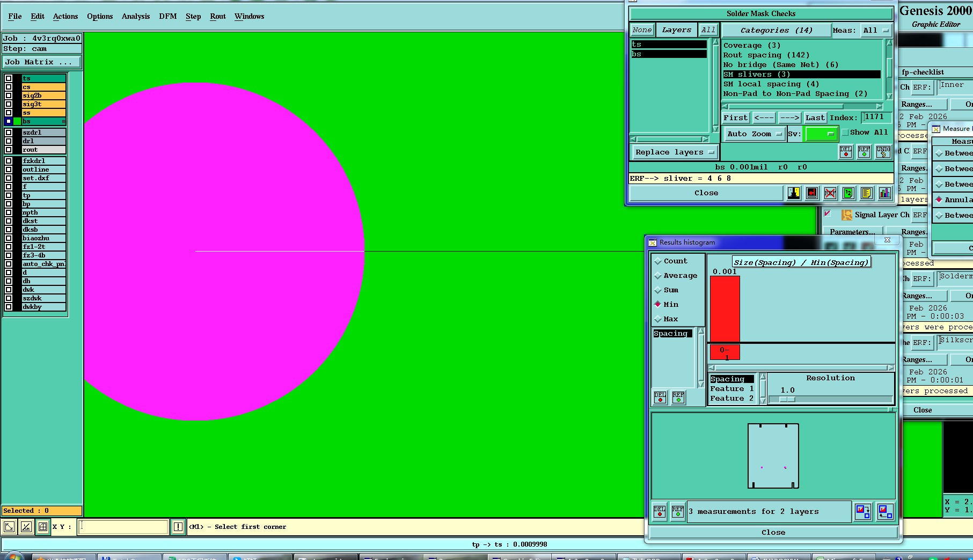Enable the Show All checkbox

845,132
